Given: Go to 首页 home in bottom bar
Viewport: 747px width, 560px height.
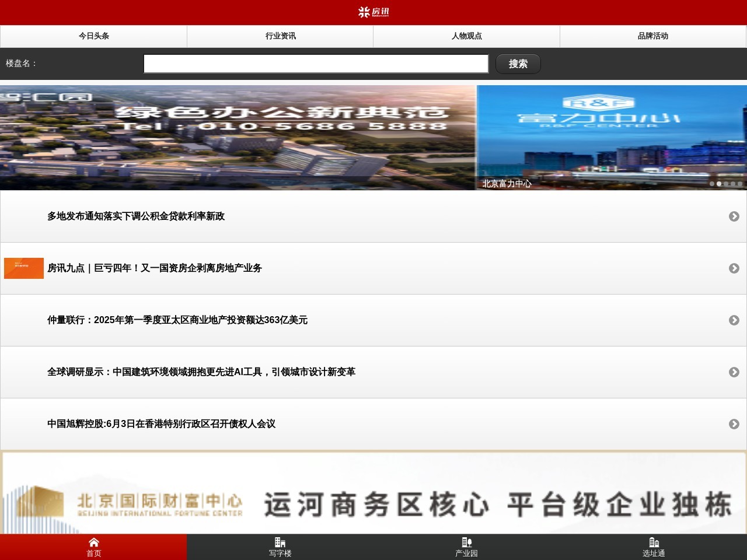Looking at the screenshot, I should click(93, 547).
